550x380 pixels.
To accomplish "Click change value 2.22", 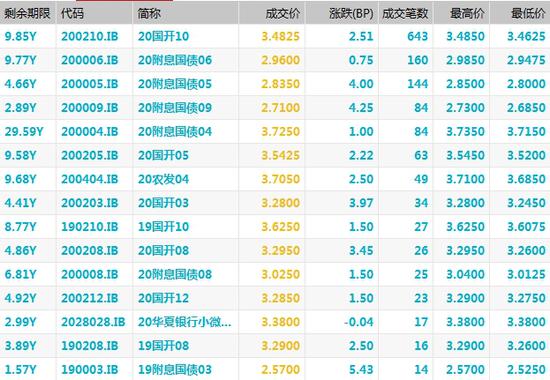I will pyautogui.click(x=361, y=155).
